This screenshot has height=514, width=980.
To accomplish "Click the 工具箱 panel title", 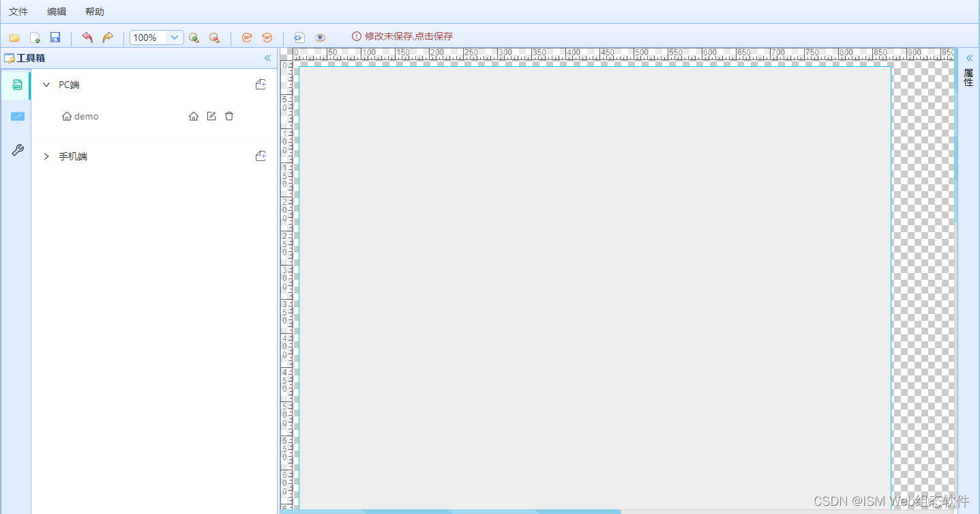I will [31, 58].
